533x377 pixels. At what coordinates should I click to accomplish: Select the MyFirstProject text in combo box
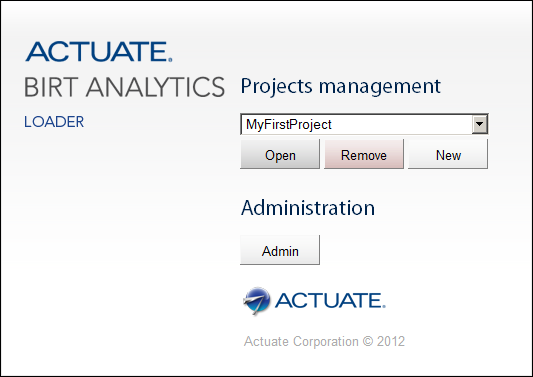[289, 124]
